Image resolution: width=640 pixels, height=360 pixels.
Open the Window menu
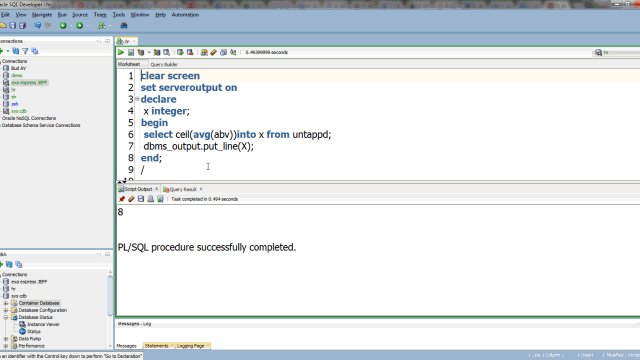pyautogui.click(x=140, y=15)
